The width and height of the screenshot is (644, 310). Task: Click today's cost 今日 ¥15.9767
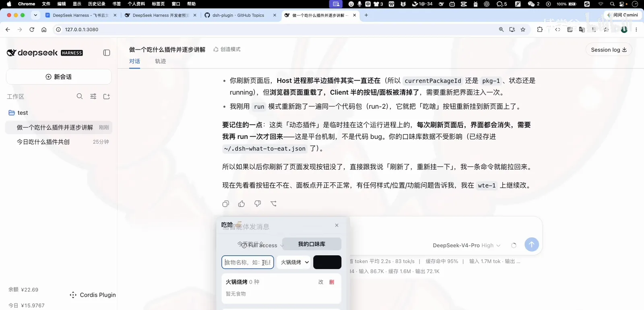click(27, 306)
